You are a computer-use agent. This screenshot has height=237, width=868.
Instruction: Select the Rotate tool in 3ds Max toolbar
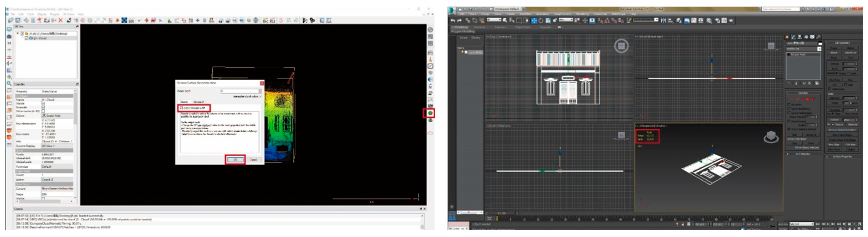541,20
